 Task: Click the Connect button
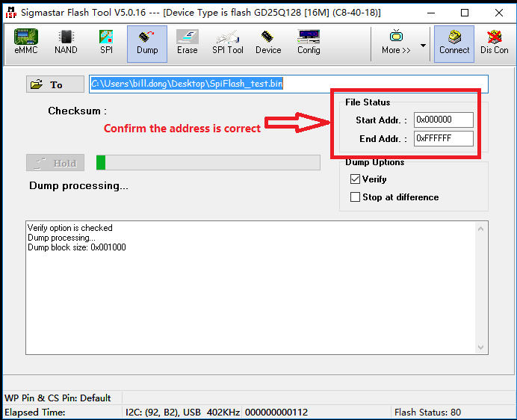(x=454, y=43)
